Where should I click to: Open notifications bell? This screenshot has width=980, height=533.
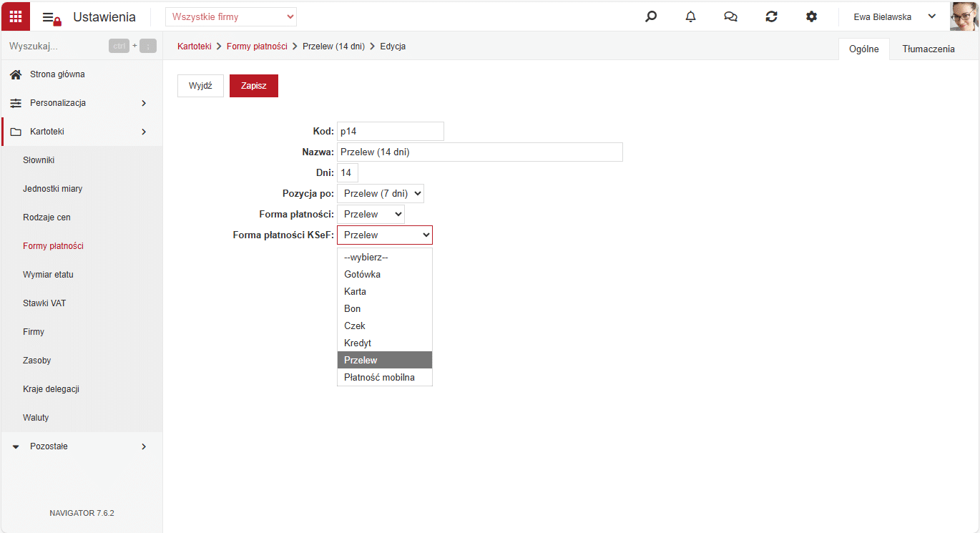690,16
